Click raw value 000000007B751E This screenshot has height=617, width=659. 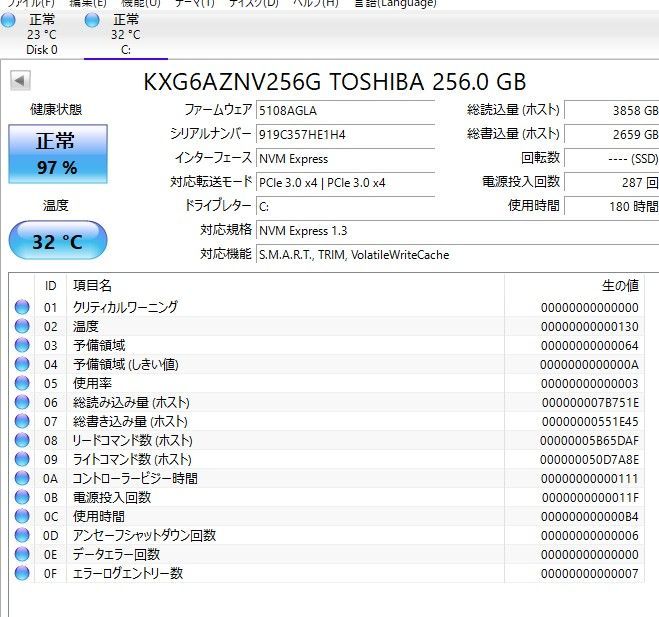(x=590, y=403)
